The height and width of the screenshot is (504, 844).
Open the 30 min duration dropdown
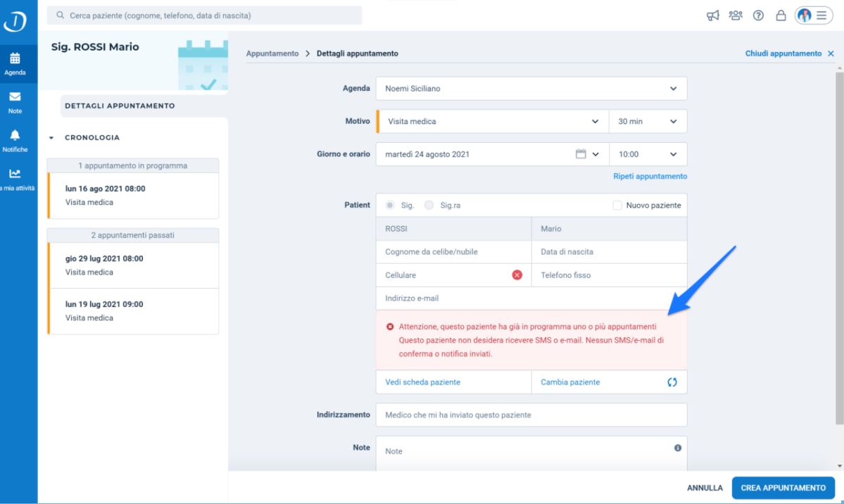pos(648,122)
